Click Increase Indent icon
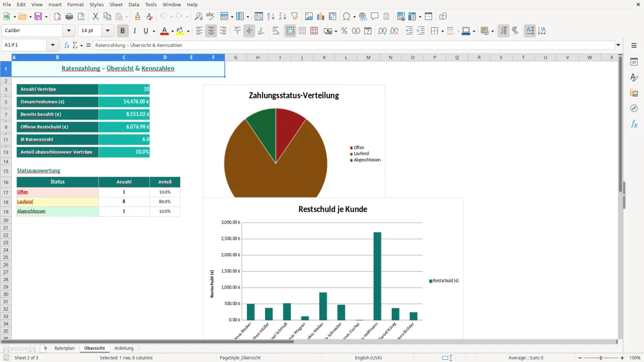Image resolution: width=644 pixels, height=362 pixels. coord(409,31)
